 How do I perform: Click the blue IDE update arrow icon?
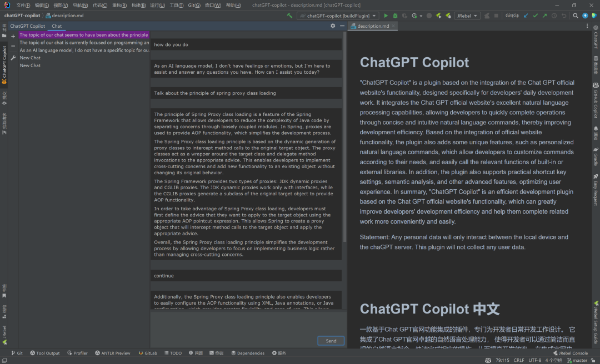pyautogui.click(x=585, y=16)
